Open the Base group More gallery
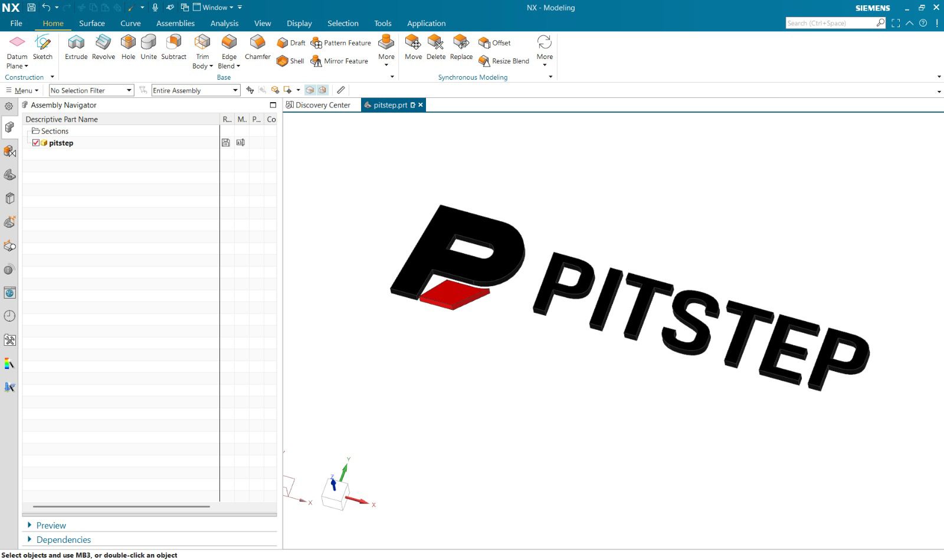 (x=386, y=51)
